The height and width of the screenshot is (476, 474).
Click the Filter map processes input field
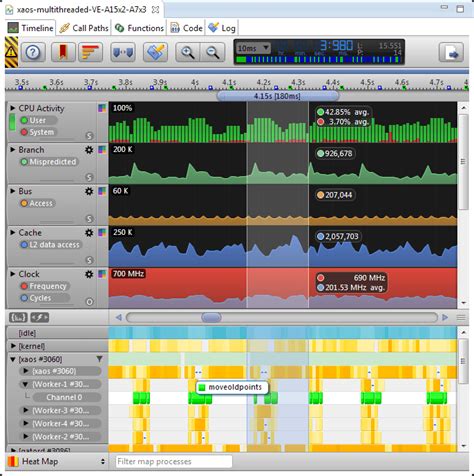[174, 461]
